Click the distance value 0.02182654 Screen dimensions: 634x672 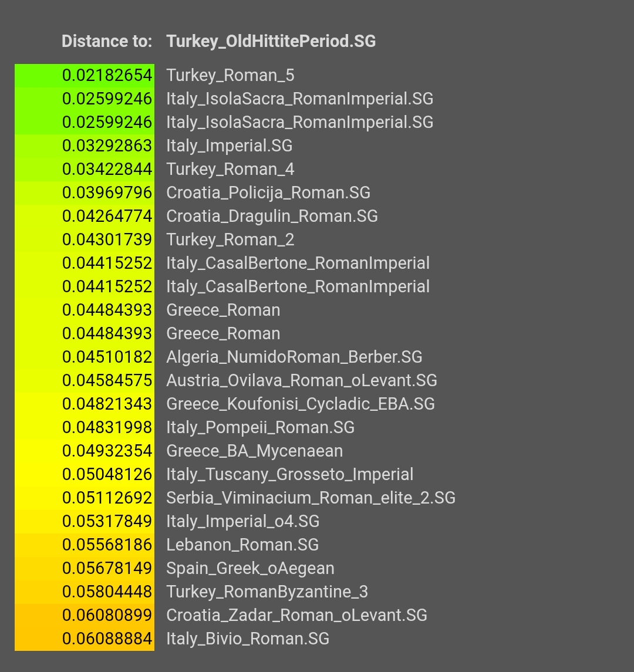(107, 76)
